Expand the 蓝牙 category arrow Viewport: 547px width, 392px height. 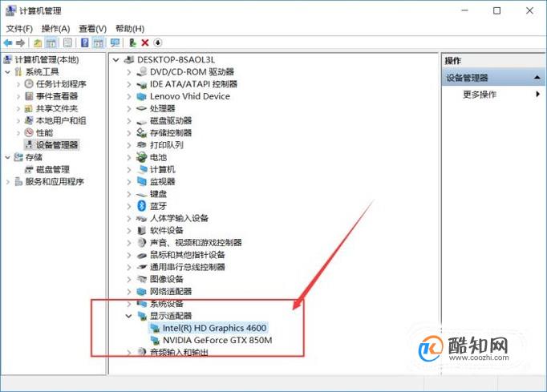pyautogui.click(x=128, y=206)
